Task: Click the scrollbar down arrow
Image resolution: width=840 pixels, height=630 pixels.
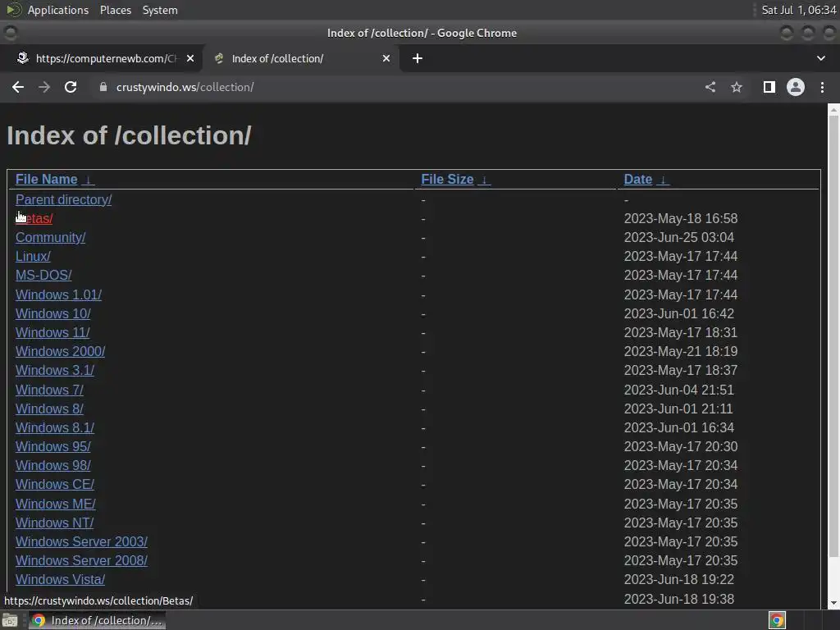Action: [833, 603]
